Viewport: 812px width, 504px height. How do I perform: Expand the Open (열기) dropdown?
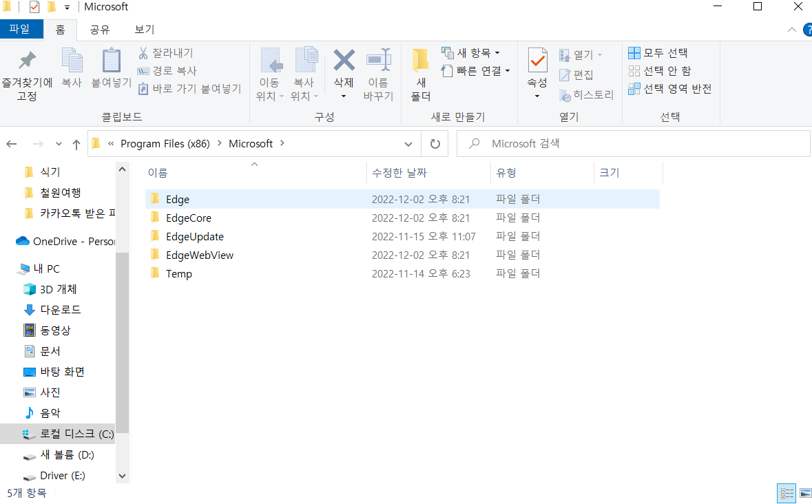(x=600, y=55)
